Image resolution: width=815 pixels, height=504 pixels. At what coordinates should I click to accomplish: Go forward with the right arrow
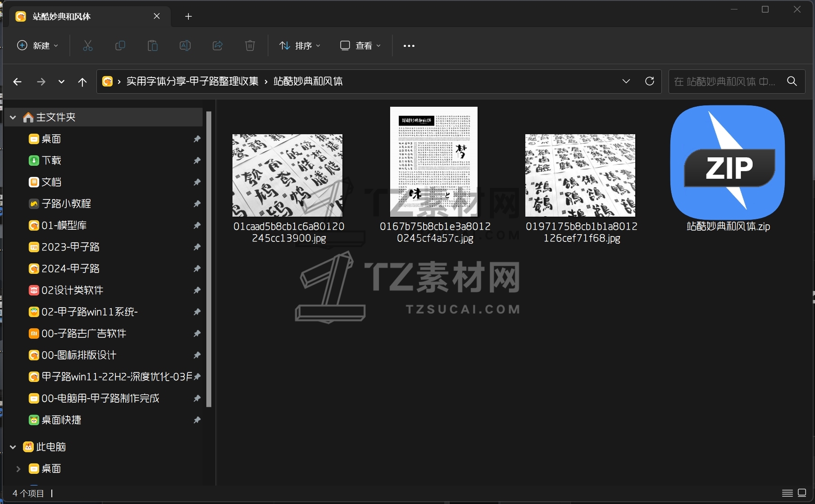(41, 82)
